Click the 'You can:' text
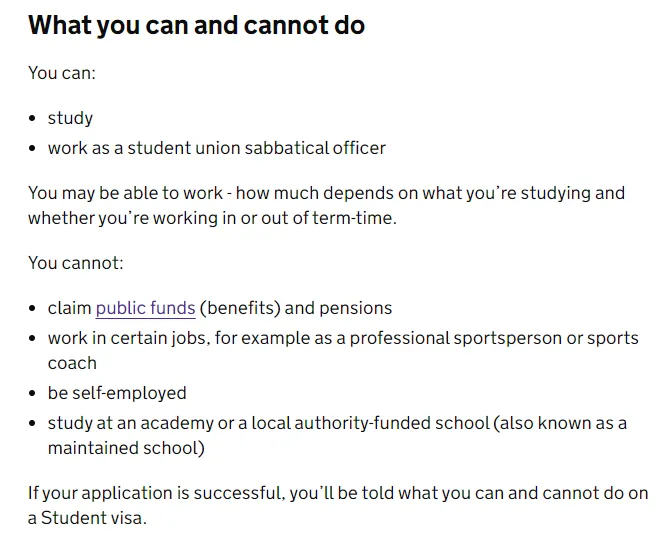 62,73
